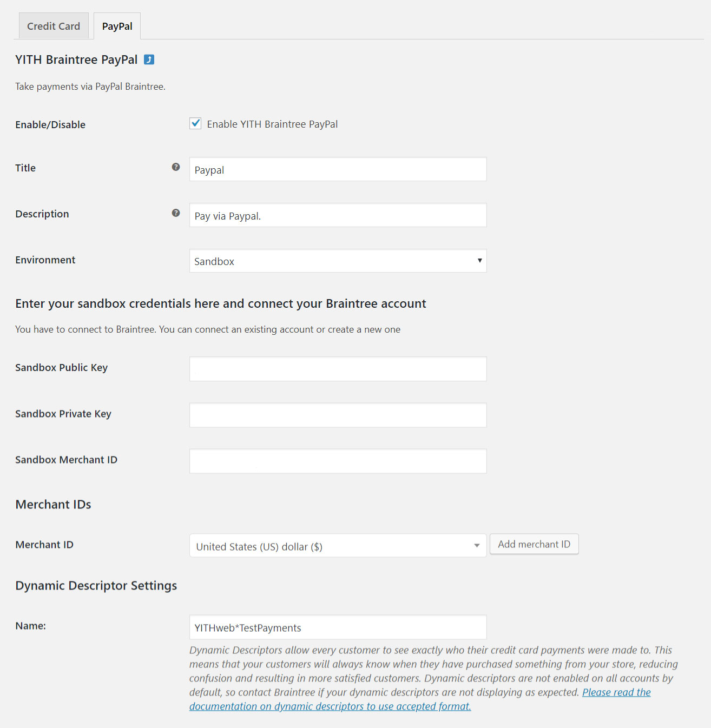Screen dimensions: 711x728
Task: Click into the Title text field
Action: (338, 169)
